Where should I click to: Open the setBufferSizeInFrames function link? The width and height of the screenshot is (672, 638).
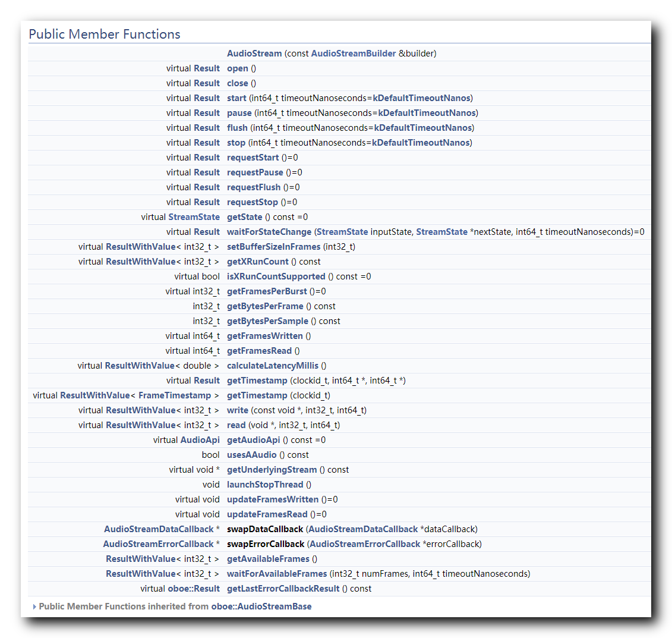tap(273, 247)
